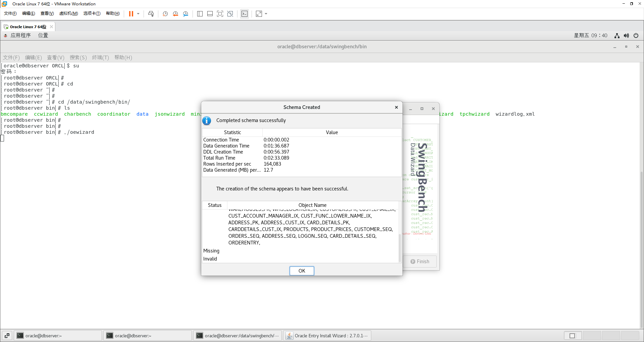Click the show desktop icon in the taskbar
Viewport: 644px width, 342px height.
pyautogui.click(x=7, y=336)
